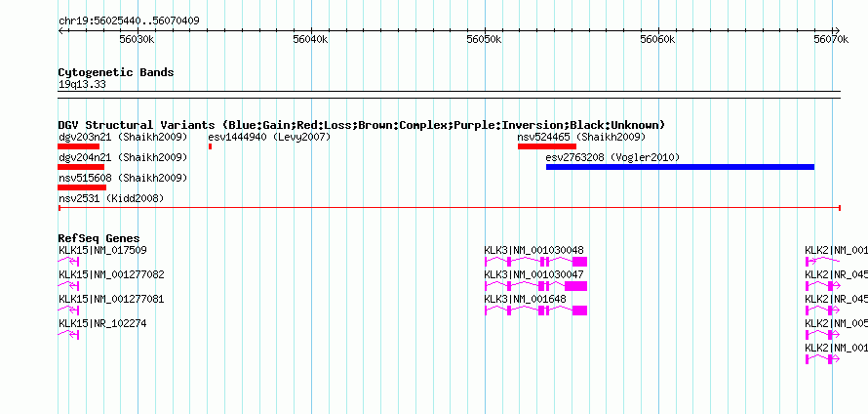Click the exon model under KLK3|NM_001030047
The height and width of the screenshot is (414, 868).
535,286
